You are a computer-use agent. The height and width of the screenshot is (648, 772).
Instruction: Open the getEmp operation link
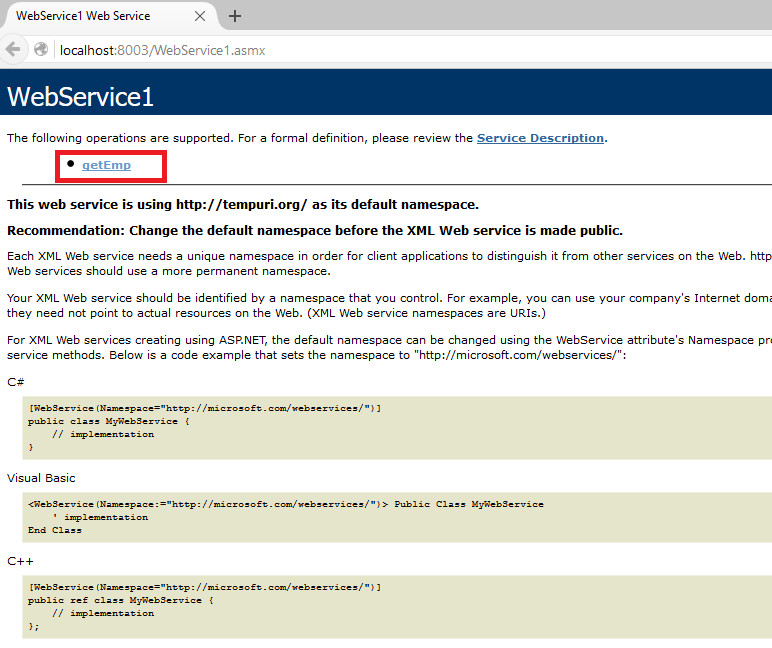(106, 164)
